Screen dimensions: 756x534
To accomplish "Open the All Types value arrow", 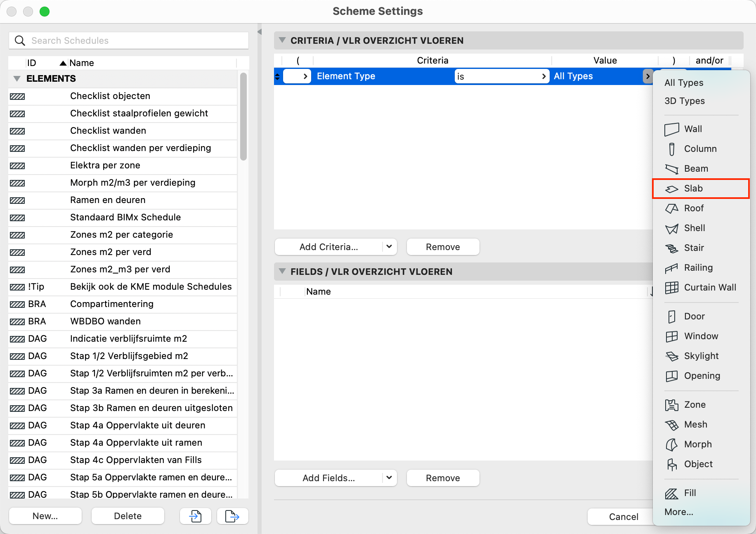I will tap(648, 76).
